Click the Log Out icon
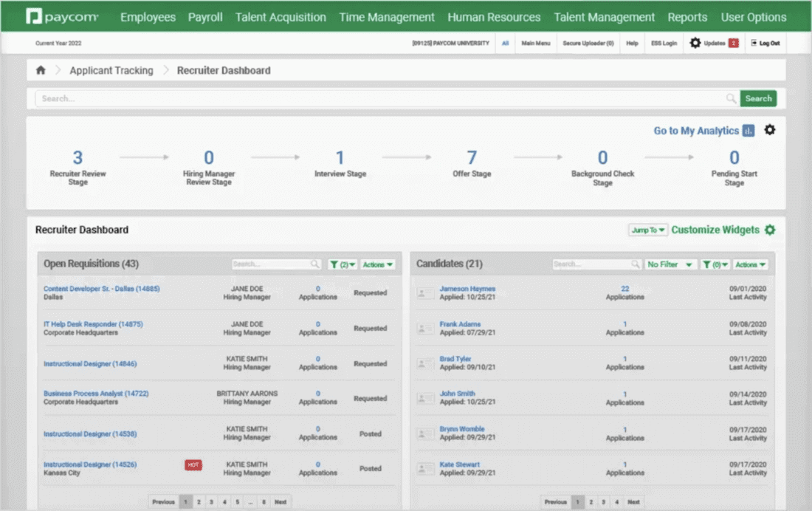Image resolution: width=812 pixels, height=511 pixels. pos(754,43)
